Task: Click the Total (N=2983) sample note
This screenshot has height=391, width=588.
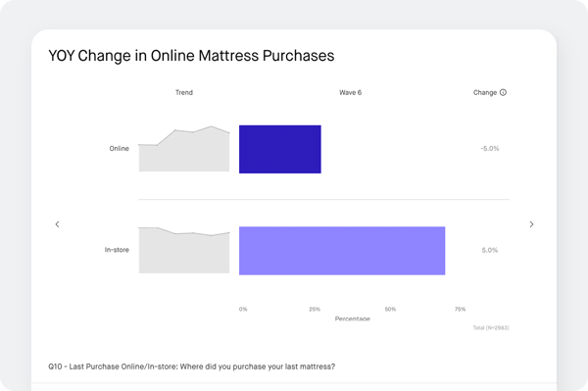Action: [x=491, y=327]
